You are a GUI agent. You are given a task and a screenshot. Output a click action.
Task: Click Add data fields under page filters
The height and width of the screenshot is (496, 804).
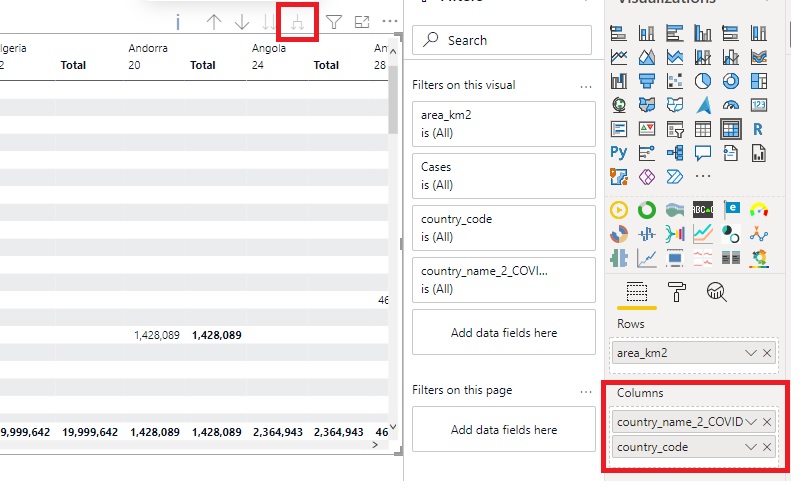point(504,429)
